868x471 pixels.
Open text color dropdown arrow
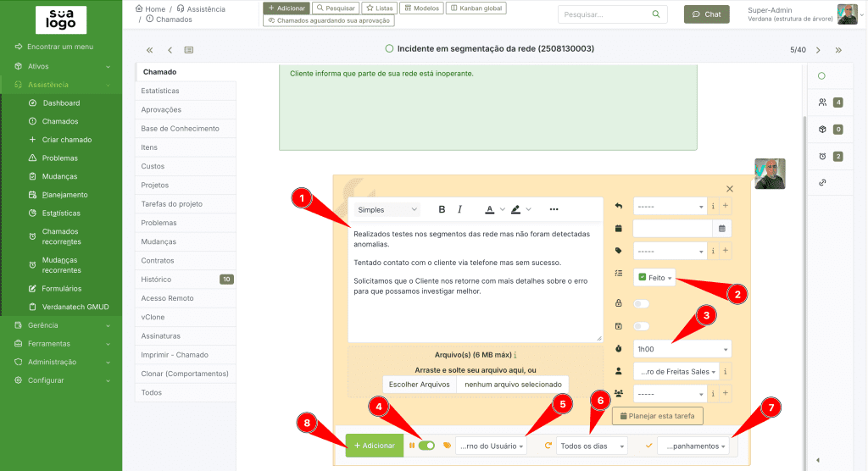[502, 209]
